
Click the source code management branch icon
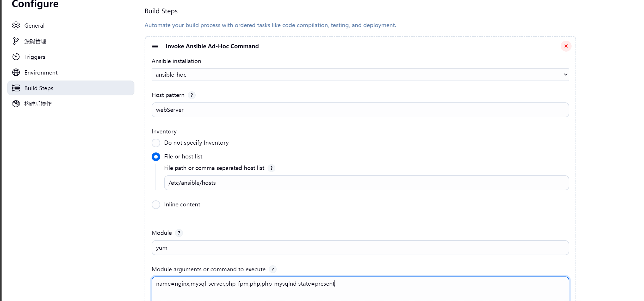coord(16,41)
